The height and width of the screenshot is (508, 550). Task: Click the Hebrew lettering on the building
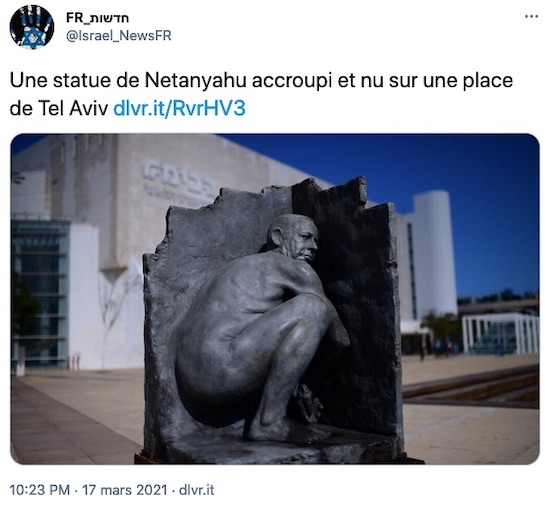click(179, 179)
